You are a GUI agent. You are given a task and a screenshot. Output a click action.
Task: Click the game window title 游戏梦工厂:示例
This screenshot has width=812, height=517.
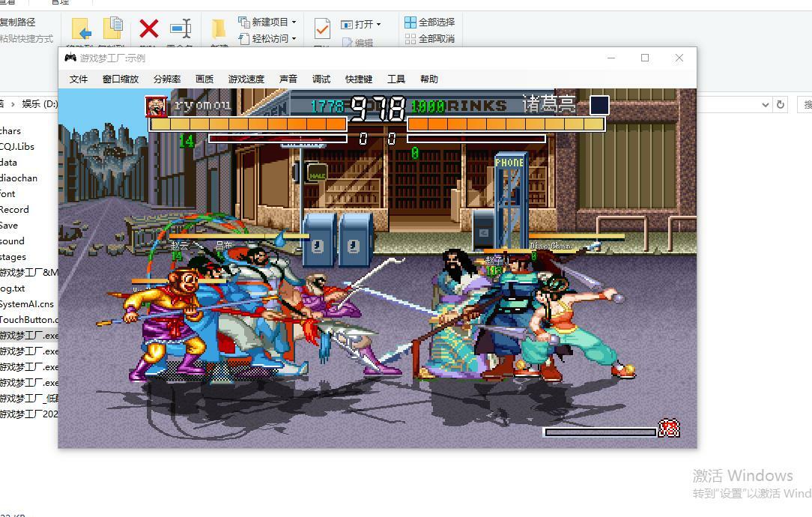point(112,58)
